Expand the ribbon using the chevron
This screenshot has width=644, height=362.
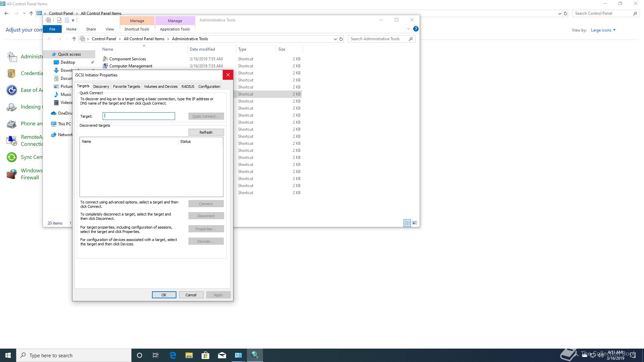click(408, 29)
